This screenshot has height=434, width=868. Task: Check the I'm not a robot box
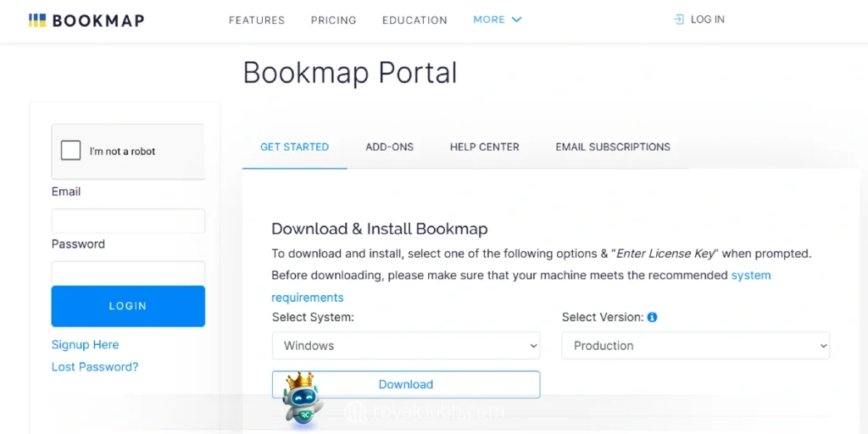coord(71,151)
